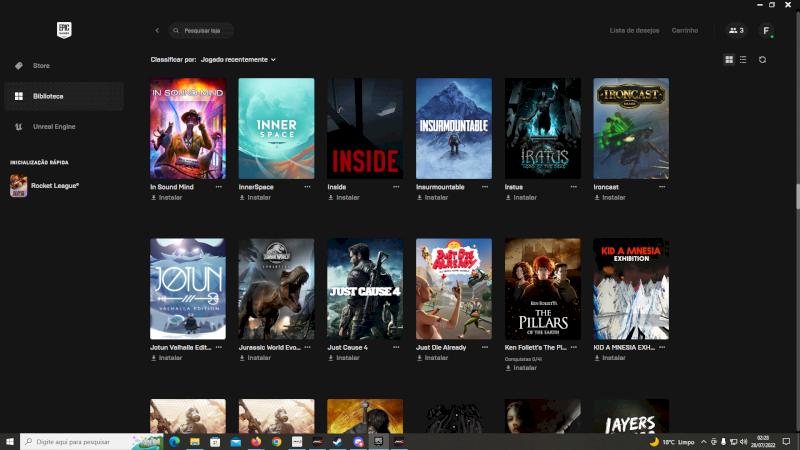
Task: Click the Epic Games logo icon
Action: click(63, 31)
